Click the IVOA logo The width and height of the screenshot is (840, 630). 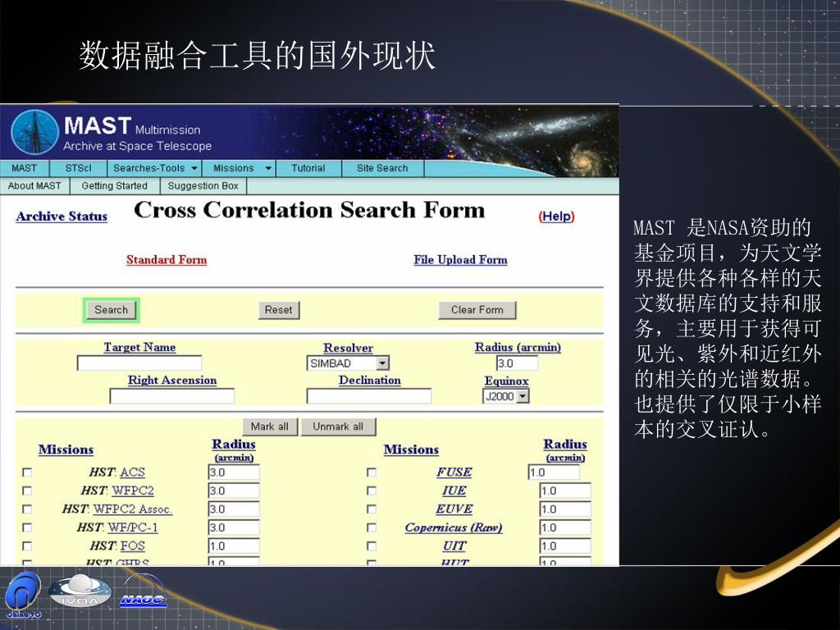(x=80, y=591)
